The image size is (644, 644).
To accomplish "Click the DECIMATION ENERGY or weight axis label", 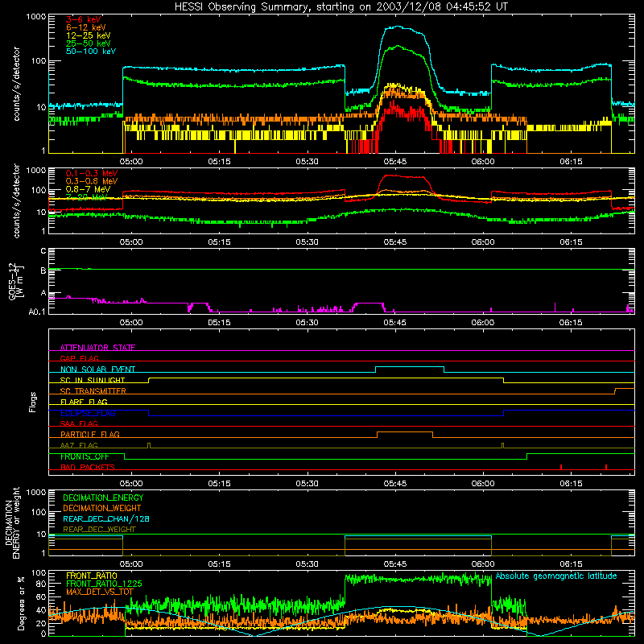I will click(x=12, y=522).
